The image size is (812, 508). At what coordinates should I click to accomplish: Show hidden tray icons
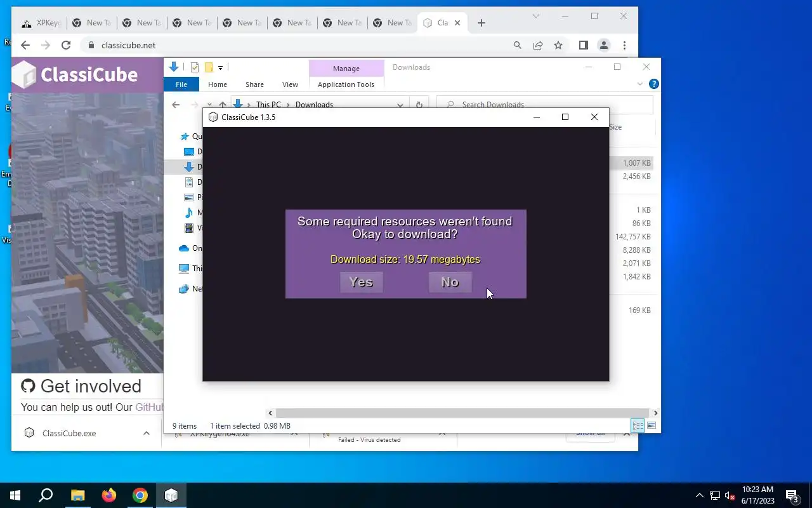coord(700,495)
